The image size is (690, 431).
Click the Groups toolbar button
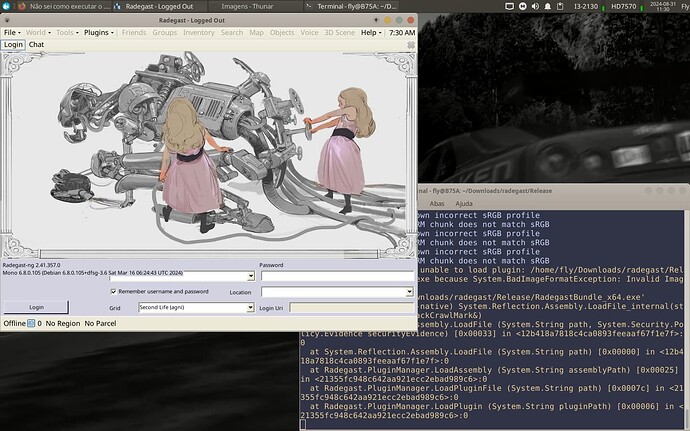tap(165, 33)
